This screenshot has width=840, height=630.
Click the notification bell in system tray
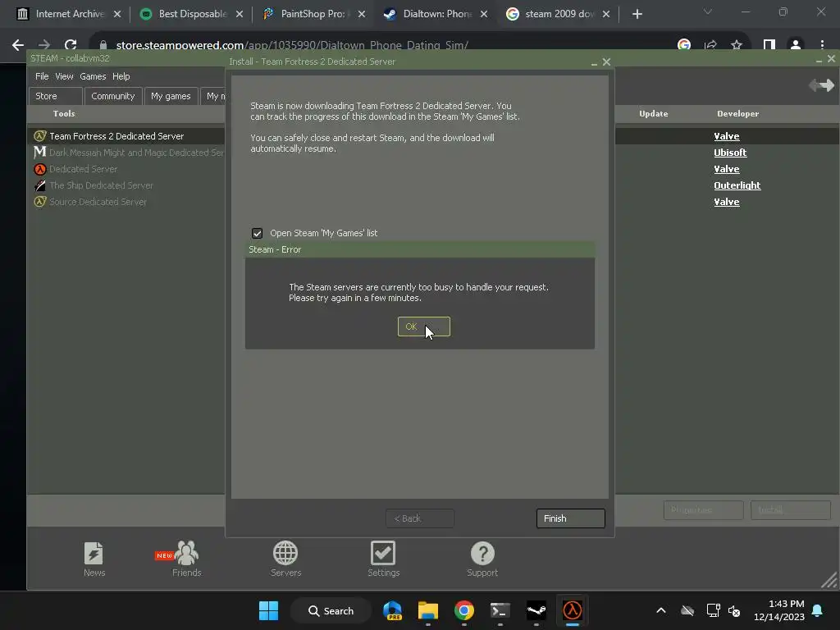817,610
